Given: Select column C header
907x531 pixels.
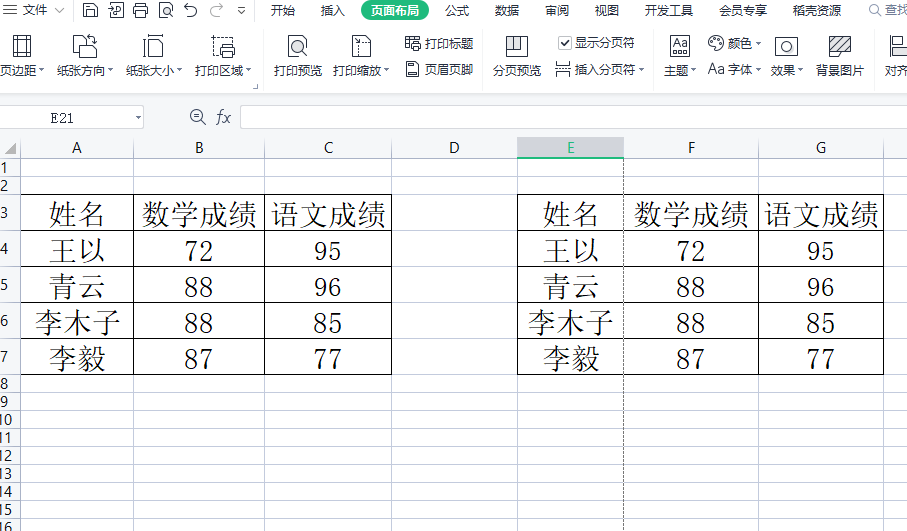Looking at the screenshot, I should pyautogui.click(x=328, y=148).
